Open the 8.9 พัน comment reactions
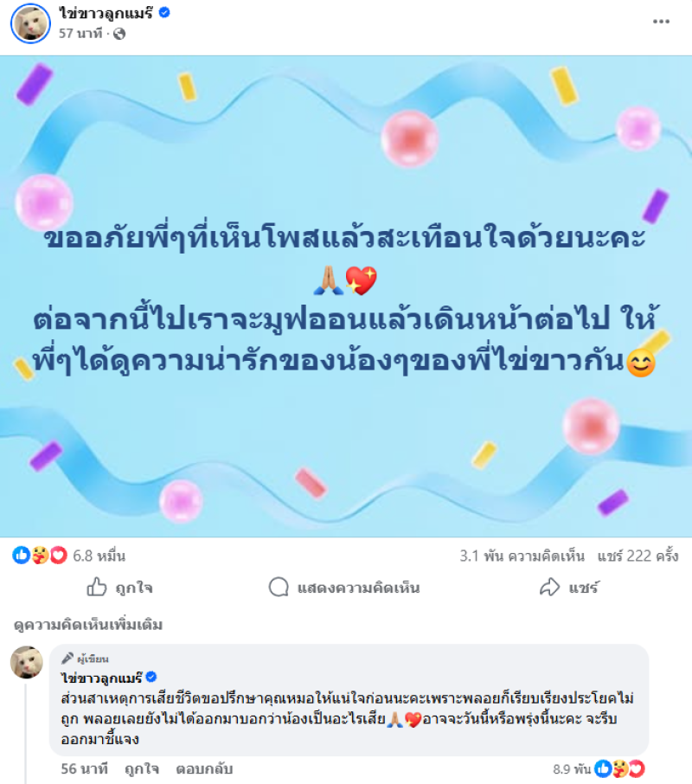692x784 pixels. [599, 768]
